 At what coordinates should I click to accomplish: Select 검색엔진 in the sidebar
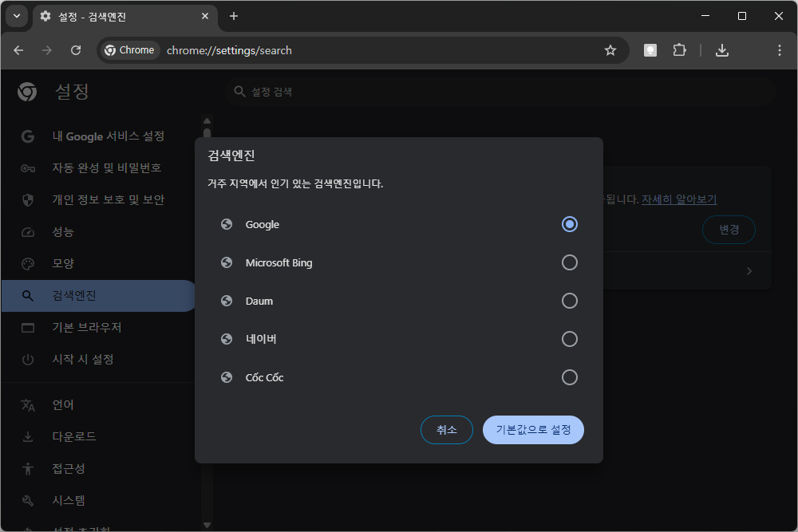coord(98,295)
